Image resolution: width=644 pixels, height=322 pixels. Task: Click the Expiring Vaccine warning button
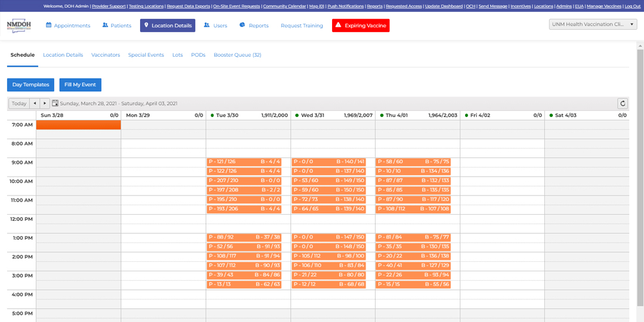point(360,26)
